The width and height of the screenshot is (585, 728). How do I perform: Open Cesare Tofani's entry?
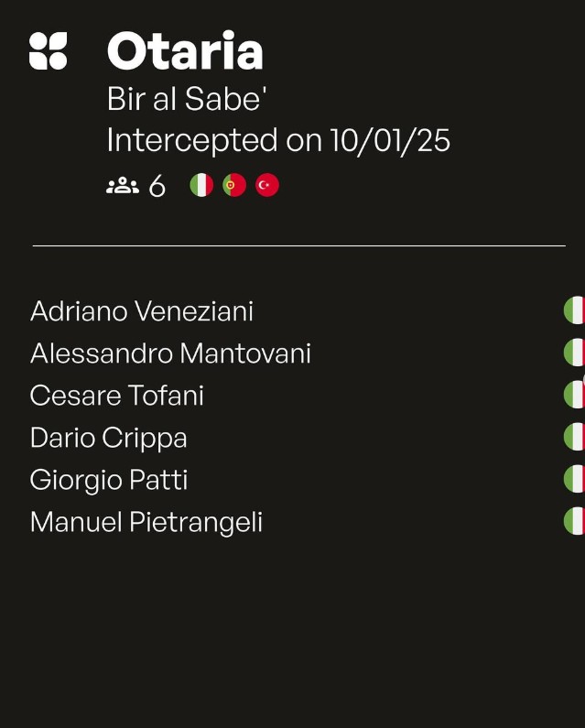coord(117,396)
